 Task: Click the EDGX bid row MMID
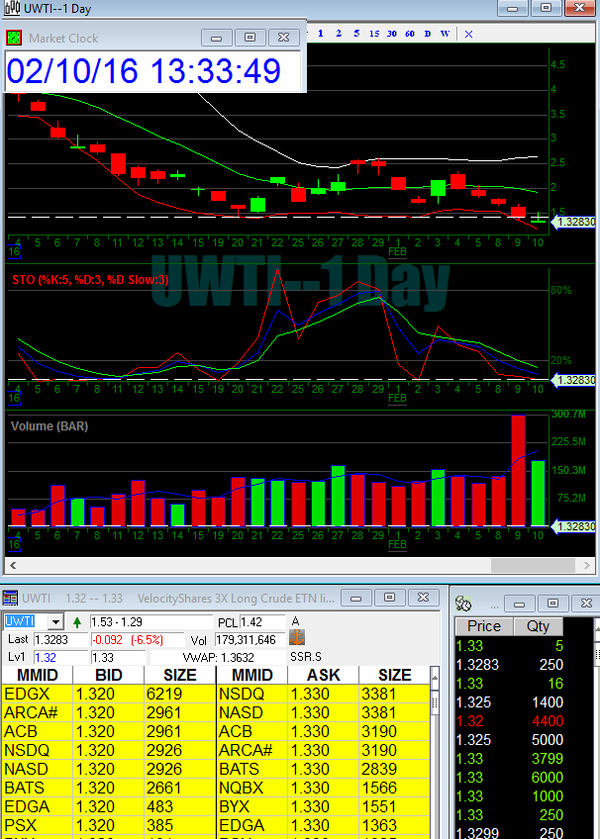click(x=27, y=694)
